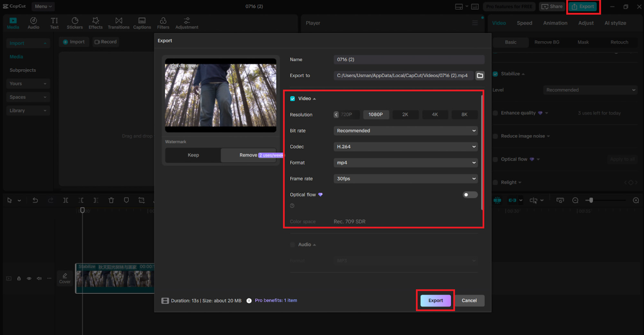Click the split clip tool icon

coord(66,200)
